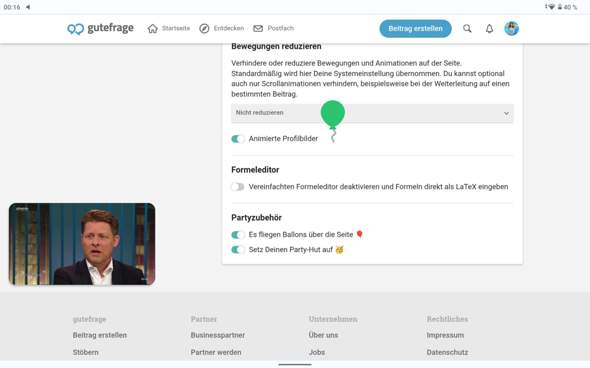
Task: Open the profile avatar menu
Action: (511, 28)
